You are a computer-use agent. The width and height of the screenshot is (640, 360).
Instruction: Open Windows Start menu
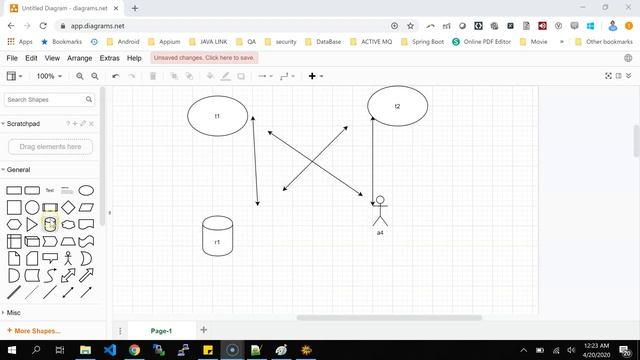pyautogui.click(x=12, y=350)
